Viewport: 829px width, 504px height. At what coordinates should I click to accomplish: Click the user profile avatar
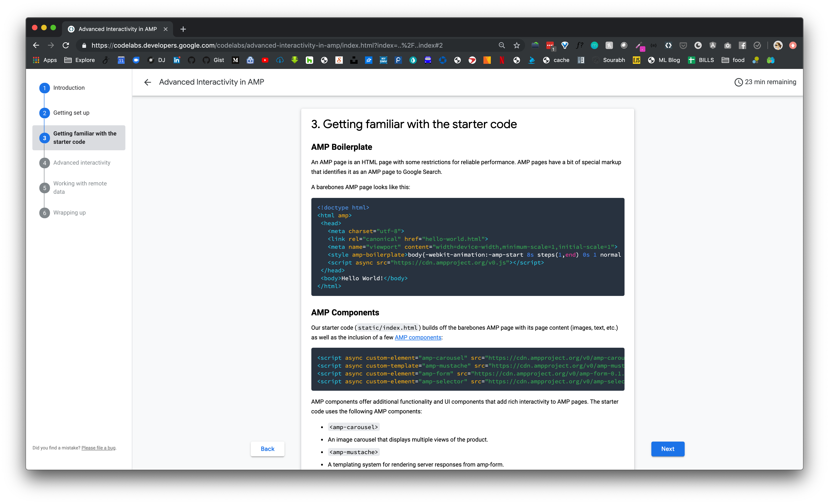pyautogui.click(x=777, y=45)
